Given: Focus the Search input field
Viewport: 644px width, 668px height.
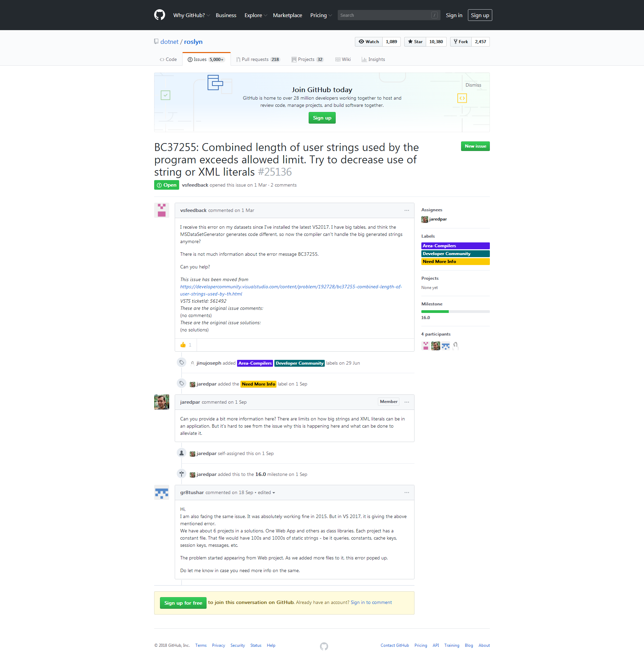Looking at the screenshot, I should tap(389, 15).
